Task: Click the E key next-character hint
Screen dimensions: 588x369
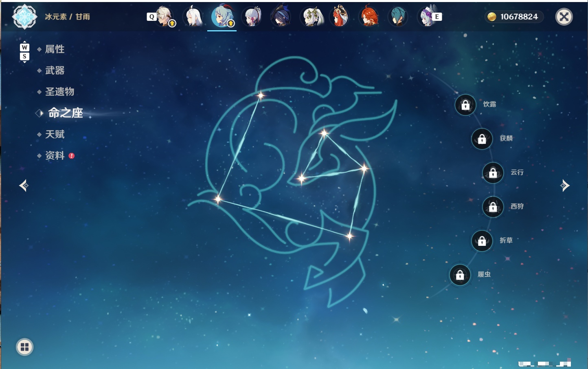Action: pyautogui.click(x=437, y=17)
